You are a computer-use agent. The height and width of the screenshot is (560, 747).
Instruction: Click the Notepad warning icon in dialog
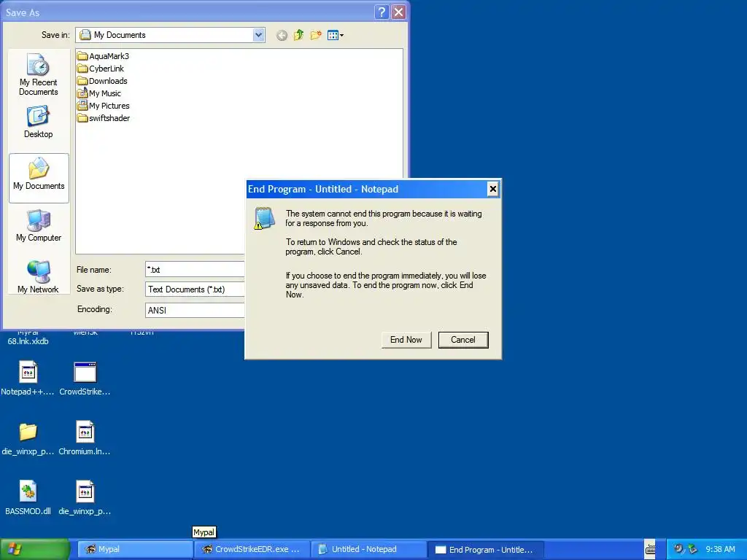point(264,219)
